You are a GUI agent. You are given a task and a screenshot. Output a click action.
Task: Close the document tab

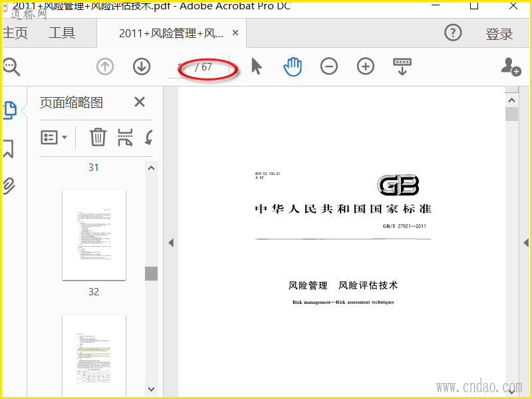(x=235, y=33)
